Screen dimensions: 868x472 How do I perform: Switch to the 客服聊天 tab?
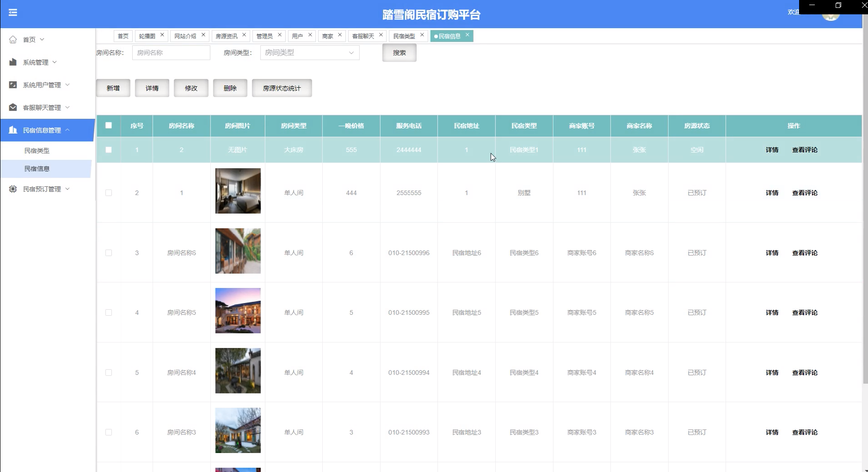[x=363, y=36]
